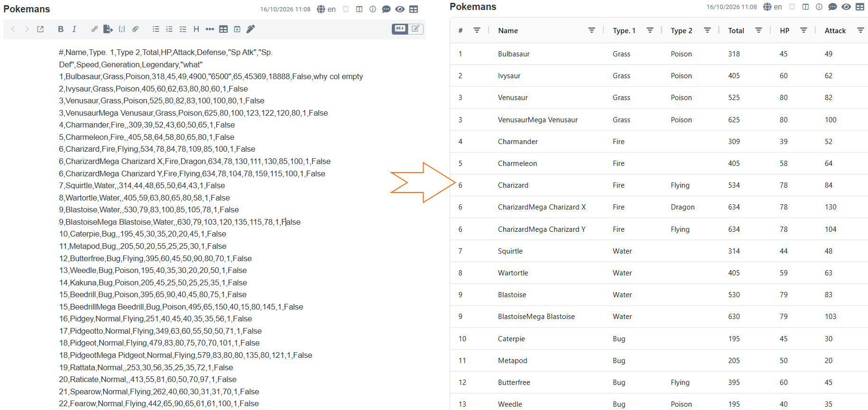
Task: Toggle italic formatting
Action: (x=74, y=29)
